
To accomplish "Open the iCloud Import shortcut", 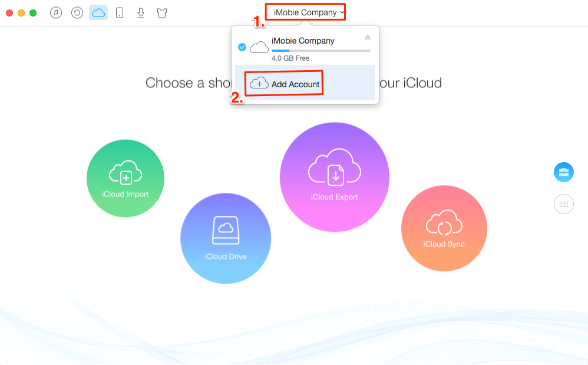I will coord(125,179).
